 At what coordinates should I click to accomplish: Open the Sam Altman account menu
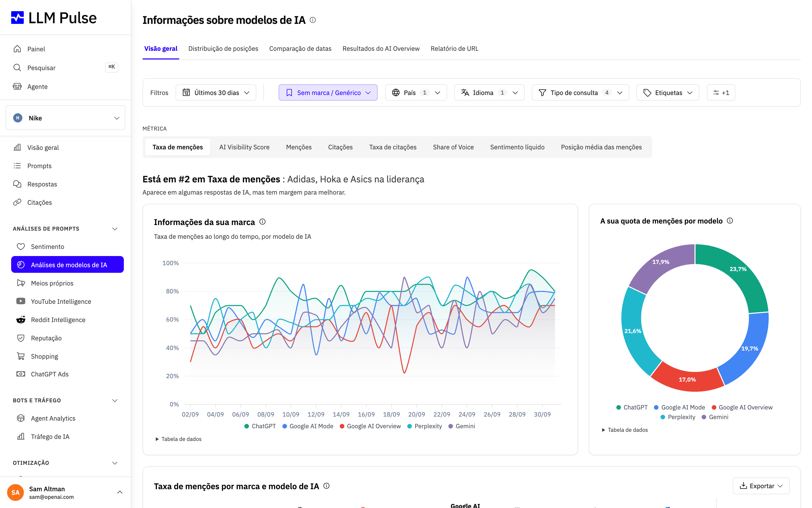(65, 492)
